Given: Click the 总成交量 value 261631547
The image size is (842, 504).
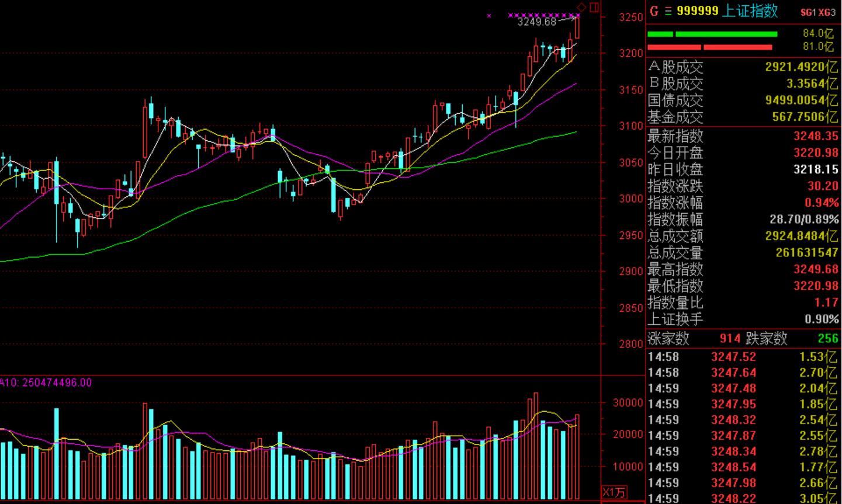Looking at the screenshot, I should click(x=807, y=253).
